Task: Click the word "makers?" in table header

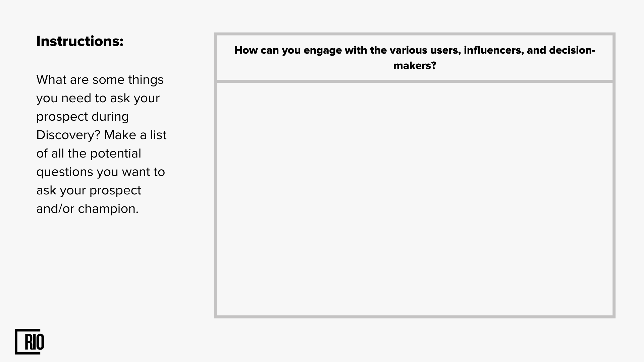Action: pyautogui.click(x=415, y=65)
